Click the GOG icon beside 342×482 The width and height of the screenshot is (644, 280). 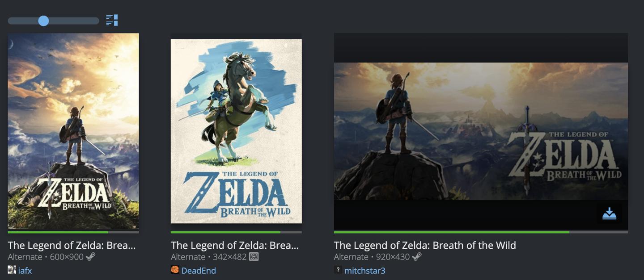[x=254, y=257]
